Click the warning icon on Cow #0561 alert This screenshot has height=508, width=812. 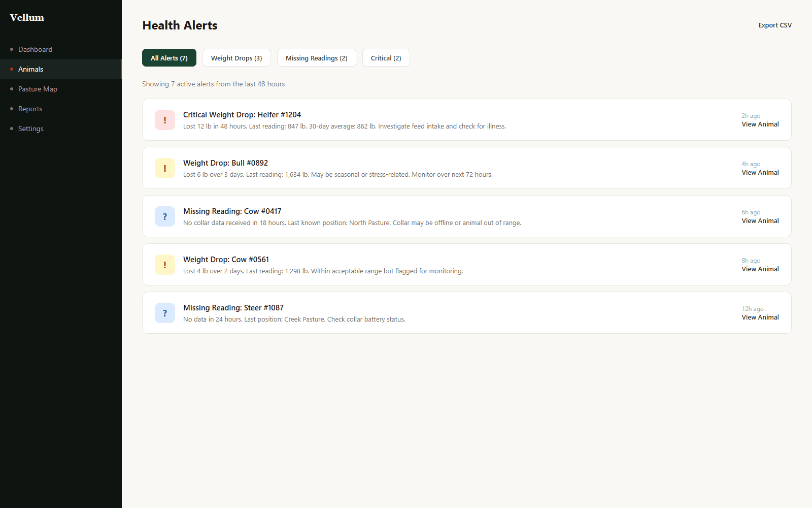click(x=164, y=265)
